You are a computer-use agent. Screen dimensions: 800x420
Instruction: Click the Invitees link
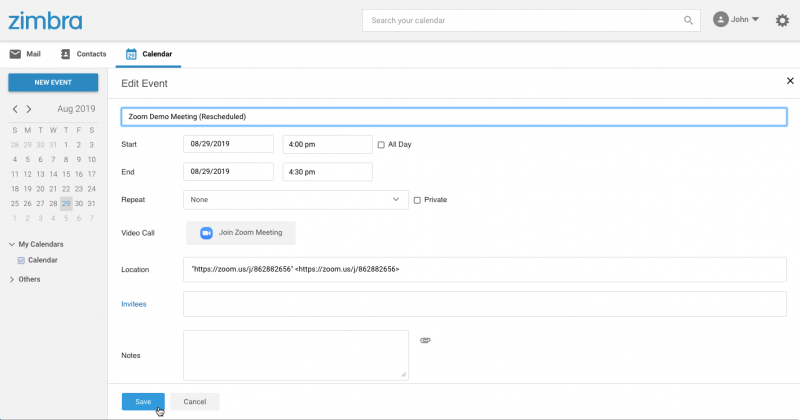point(134,304)
